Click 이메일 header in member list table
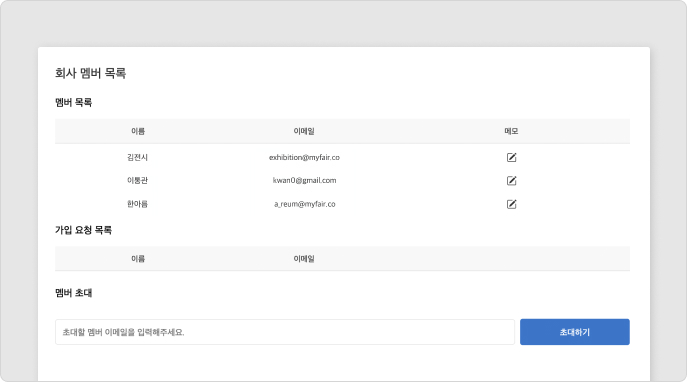 [x=304, y=131]
